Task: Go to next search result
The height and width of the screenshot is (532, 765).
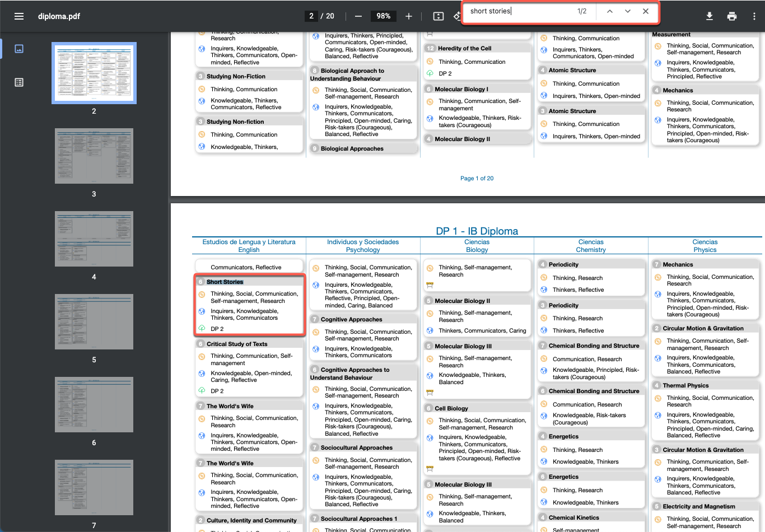Action: click(x=628, y=11)
